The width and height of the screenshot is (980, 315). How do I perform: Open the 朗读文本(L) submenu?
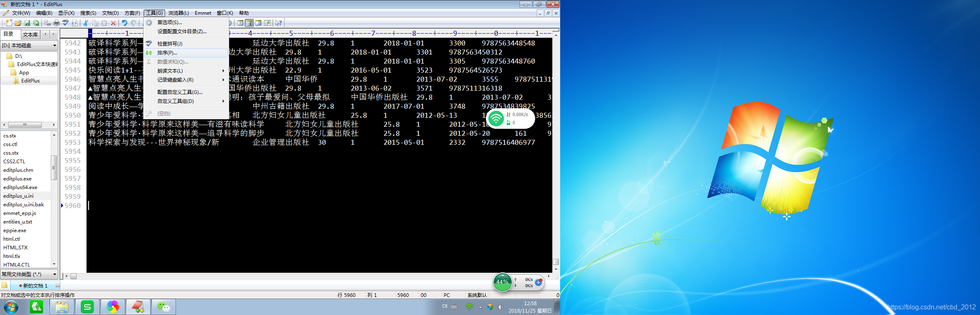(x=187, y=71)
